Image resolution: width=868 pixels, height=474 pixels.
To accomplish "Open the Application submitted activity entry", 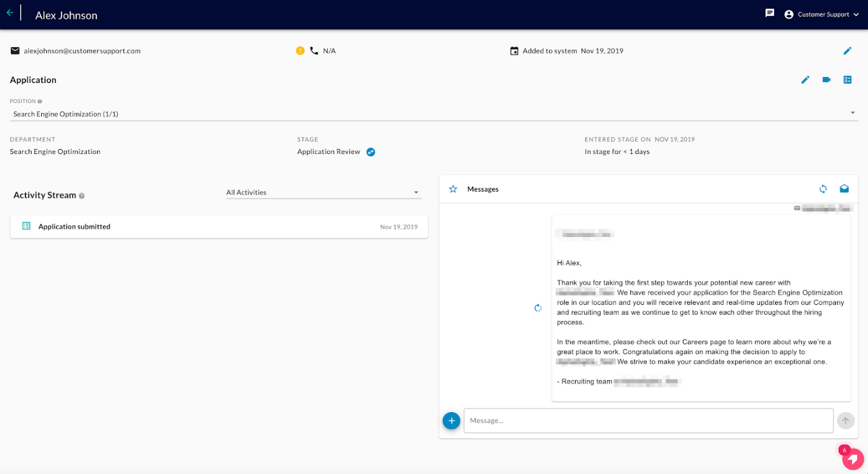I will coord(219,227).
